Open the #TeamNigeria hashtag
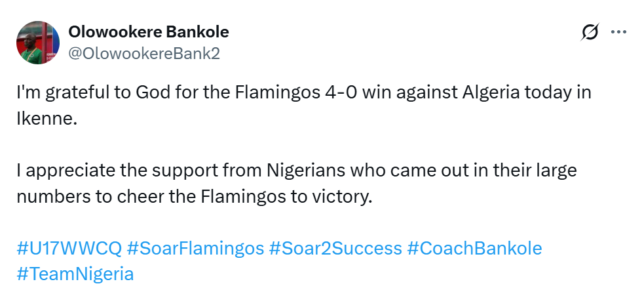The height and width of the screenshot is (288, 644). 75,274
